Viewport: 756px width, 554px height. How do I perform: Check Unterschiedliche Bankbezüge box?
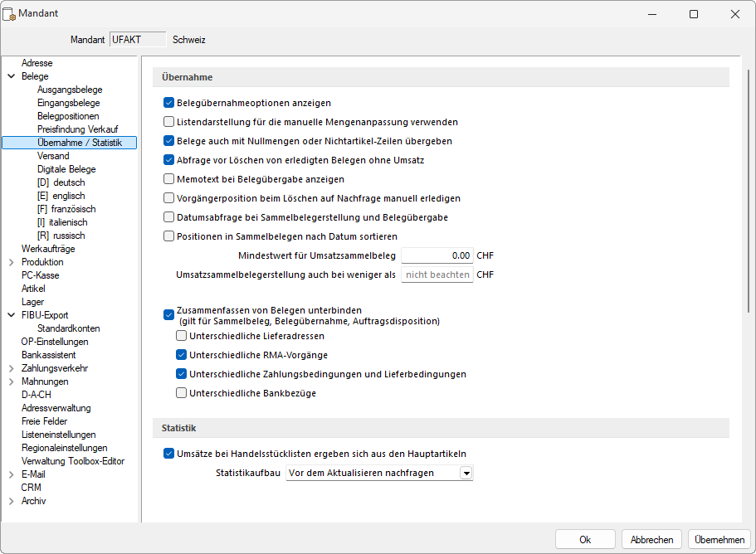click(x=182, y=393)
